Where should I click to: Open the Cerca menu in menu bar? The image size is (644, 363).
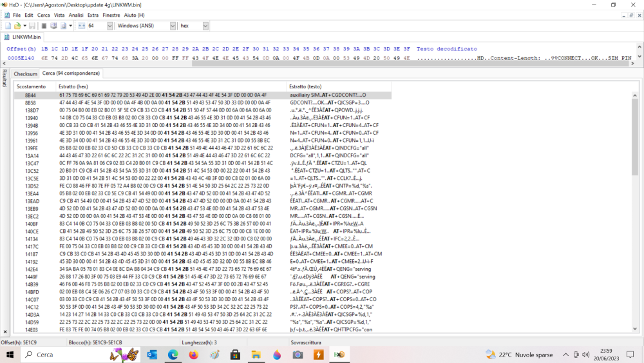(x=43, y=14)
